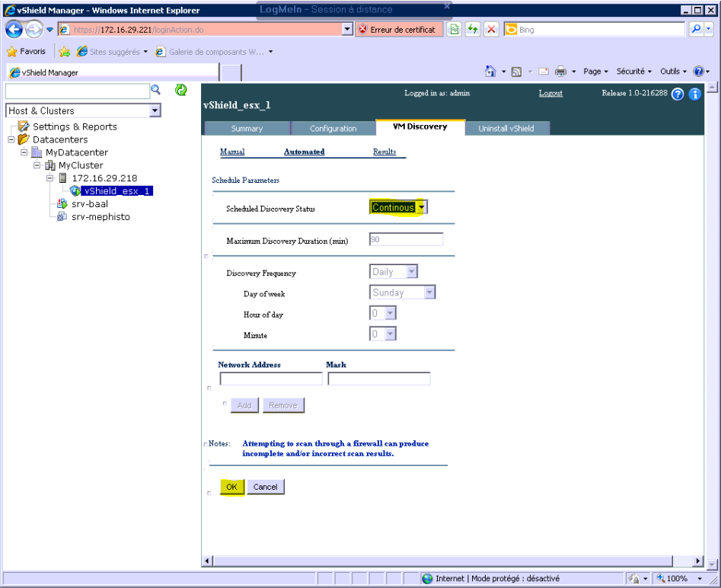Click the Print icon in IE toolbar
This screenshot has width=721, height=588.
(x=560, y=72)
